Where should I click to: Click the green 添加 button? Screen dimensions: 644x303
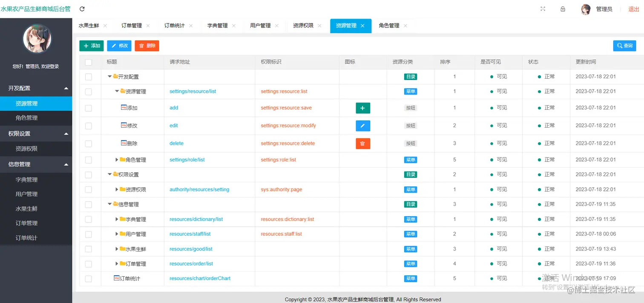[92, 46]
